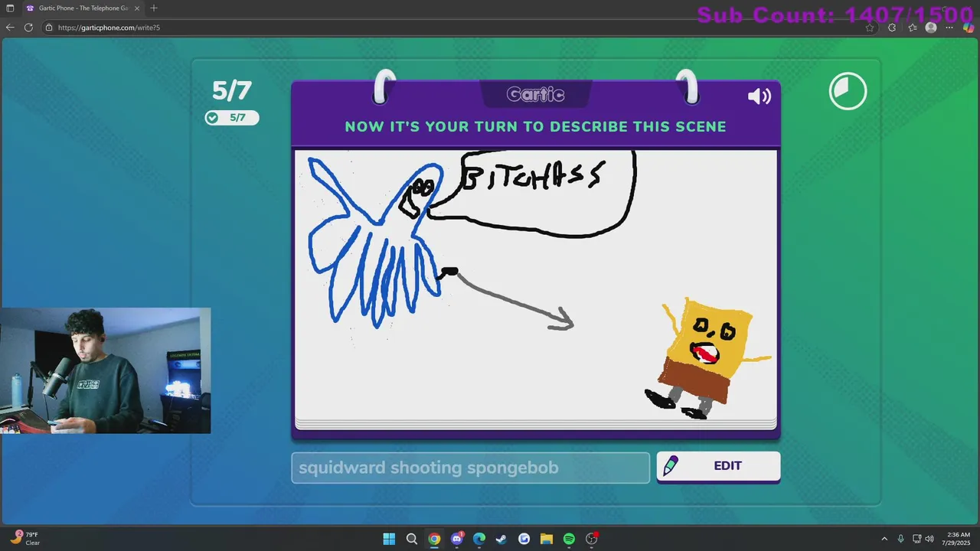The image size is (980, 551).
Task: Open Google Chrome from taskbar
Action: coord(434,539)
